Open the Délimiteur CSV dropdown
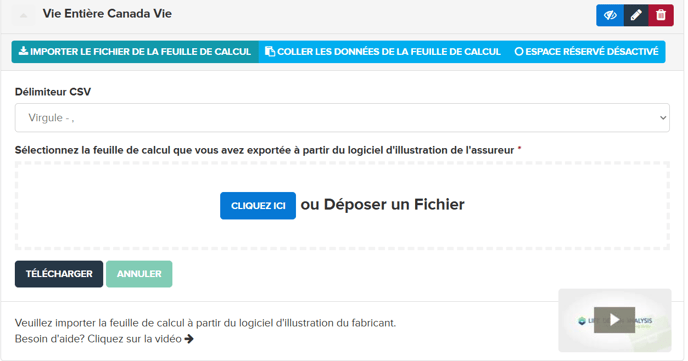Viewport: 688px width, 361px height. [x=342, y=118]
